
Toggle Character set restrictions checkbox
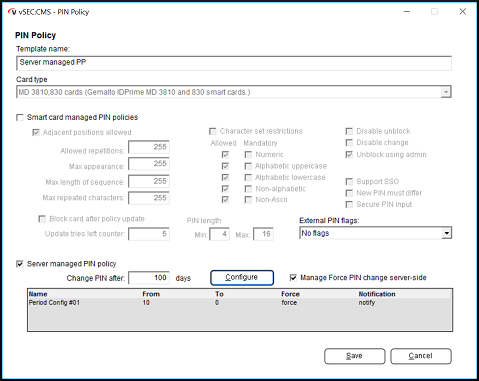[212, 131]
